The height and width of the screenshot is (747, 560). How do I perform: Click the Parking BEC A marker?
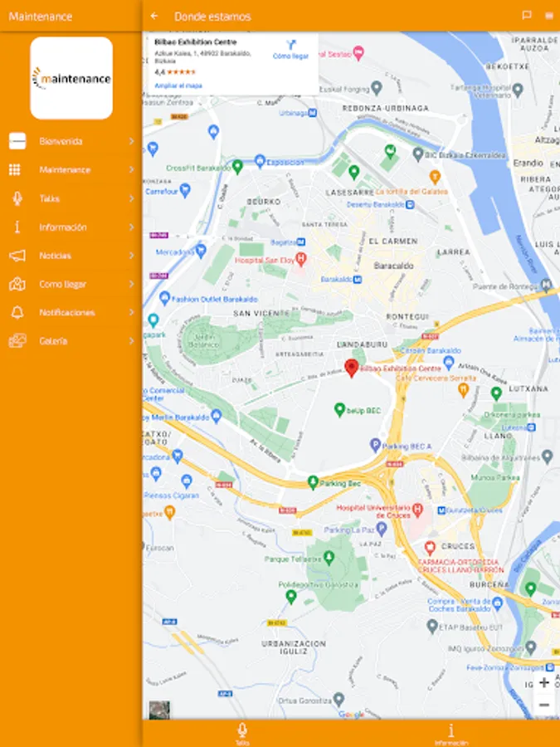click(x=375, y=446)
